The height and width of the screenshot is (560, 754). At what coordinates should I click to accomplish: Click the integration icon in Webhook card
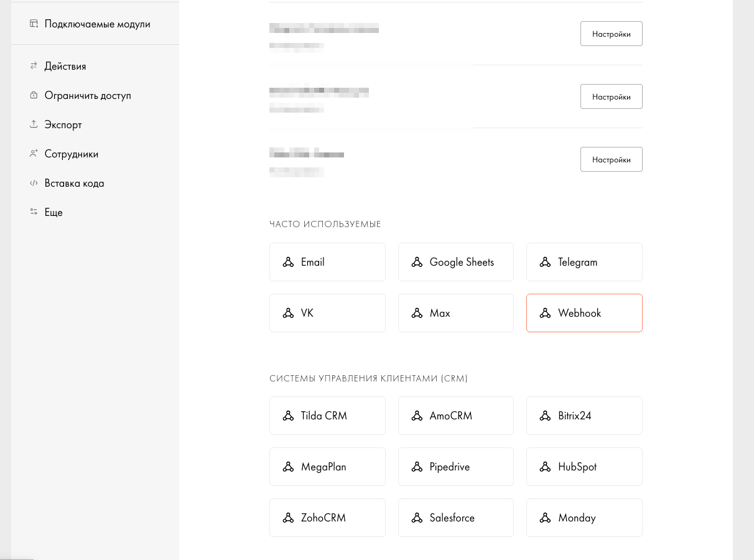545,314
